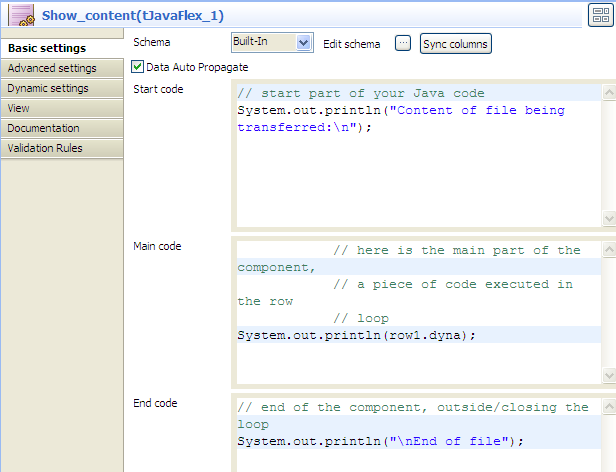Image resolution: width=616 pixels, height=472 pixels.
Task: Toggle the Data Auto Propagate checkbox
Action: pyautogui.click(x=138, y=67)
